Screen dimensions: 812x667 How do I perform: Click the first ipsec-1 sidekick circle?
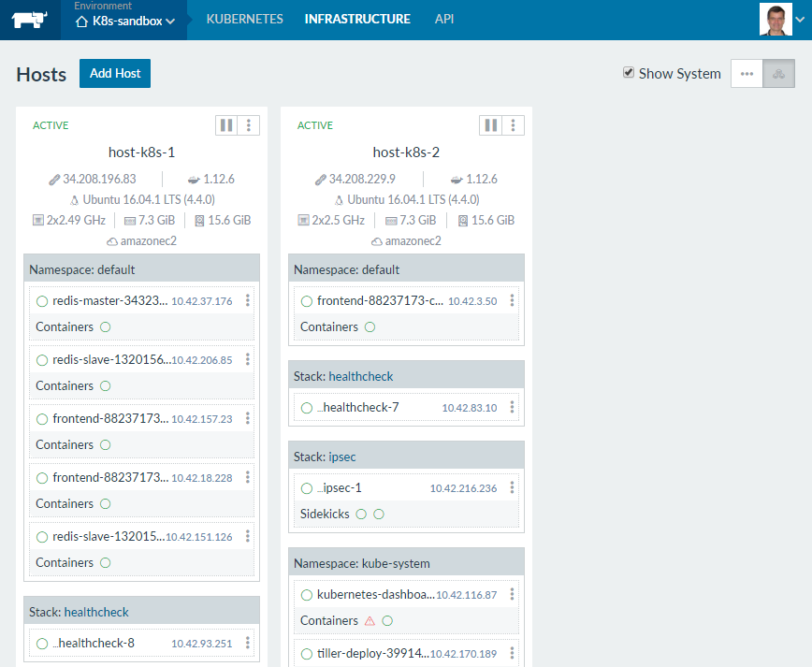[x=360, y=514]
